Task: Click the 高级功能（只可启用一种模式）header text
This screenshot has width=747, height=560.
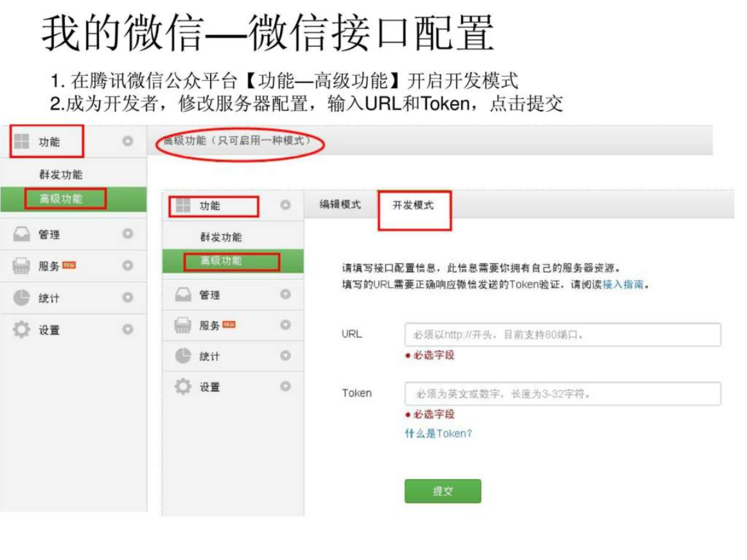Action: click(237, 141)
